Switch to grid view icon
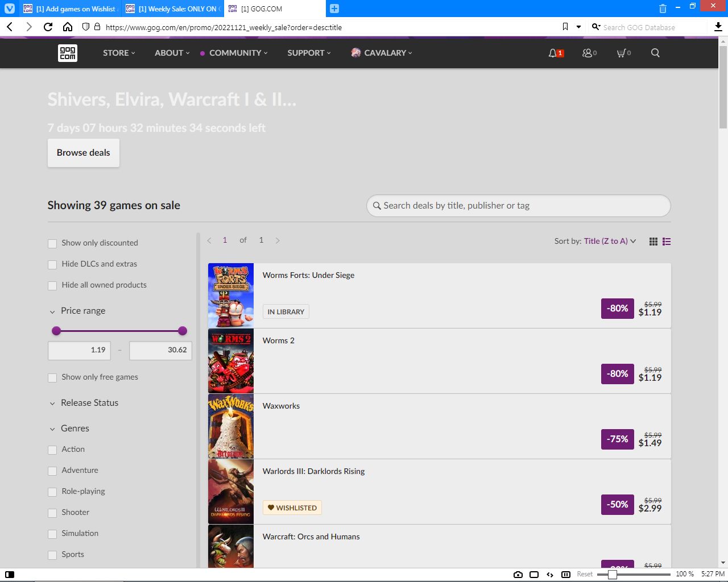The image size is (728, 582). click(653, 242)
